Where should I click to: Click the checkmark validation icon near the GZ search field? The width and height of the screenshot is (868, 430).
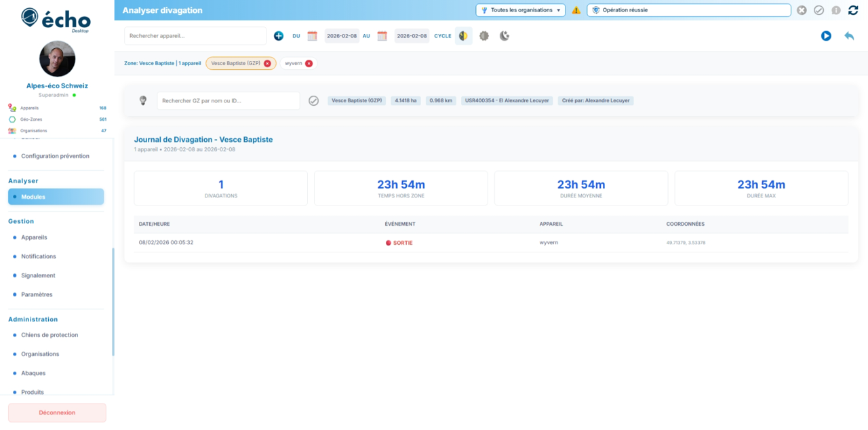point(314,100)
